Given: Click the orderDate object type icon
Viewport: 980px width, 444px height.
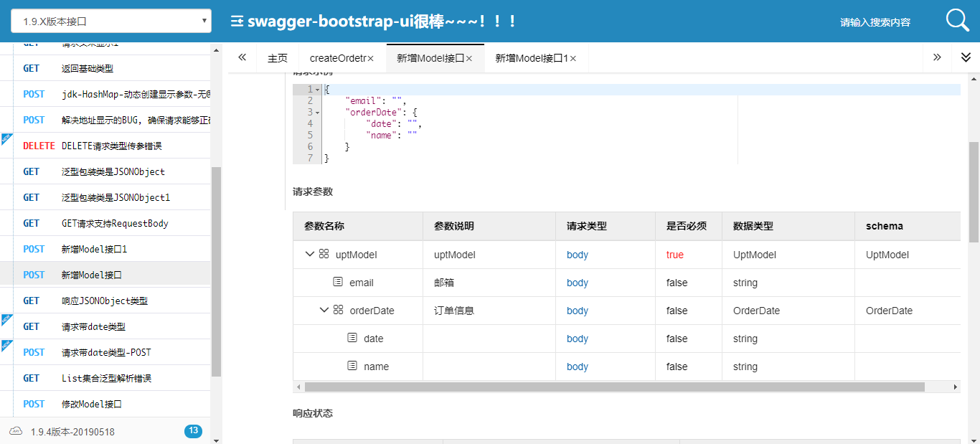Looking at the screenshot, I should coord(339,310).
